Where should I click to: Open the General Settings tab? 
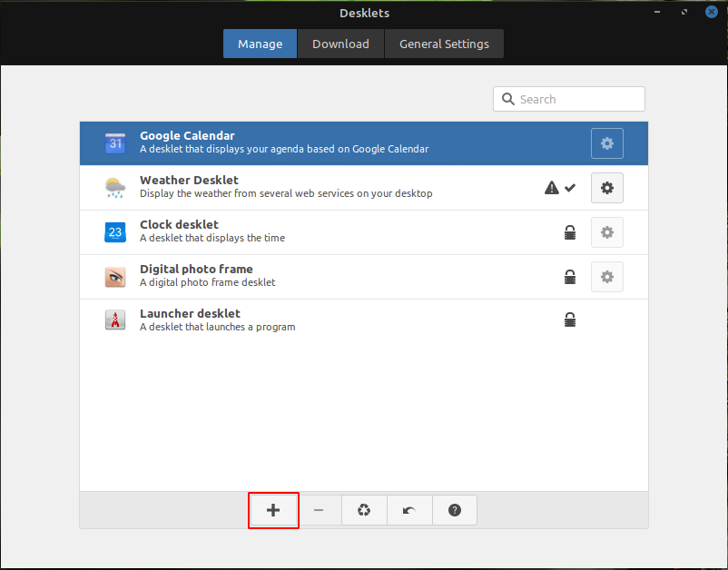click(x=444, y=44)
